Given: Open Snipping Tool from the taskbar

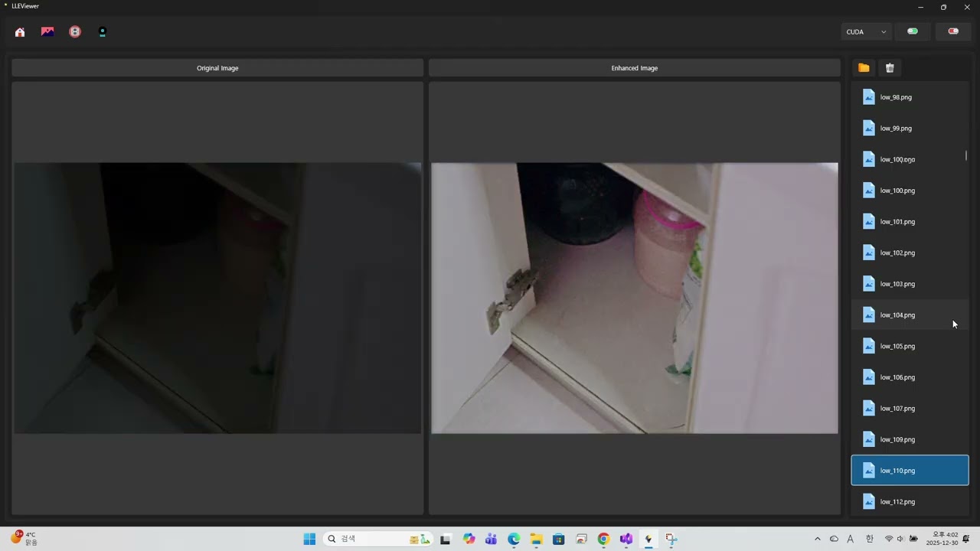Looking at the screenshot, I should coord(671,539).
